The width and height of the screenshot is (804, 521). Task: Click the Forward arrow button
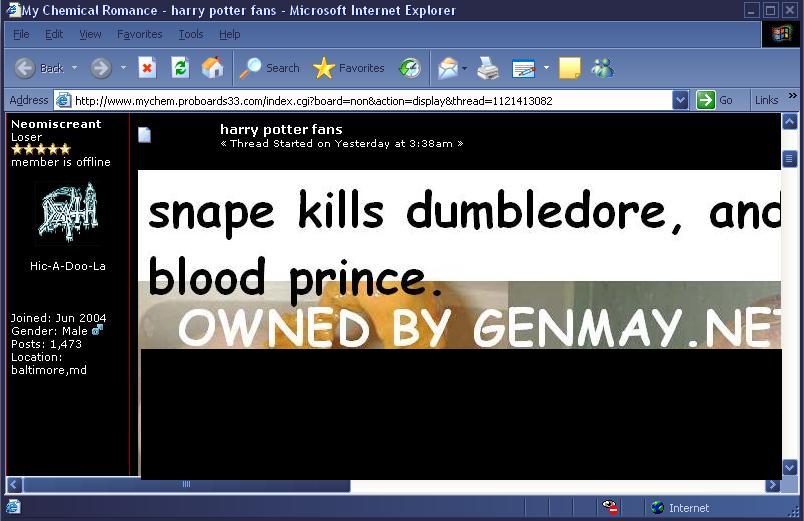coord(101,68)
